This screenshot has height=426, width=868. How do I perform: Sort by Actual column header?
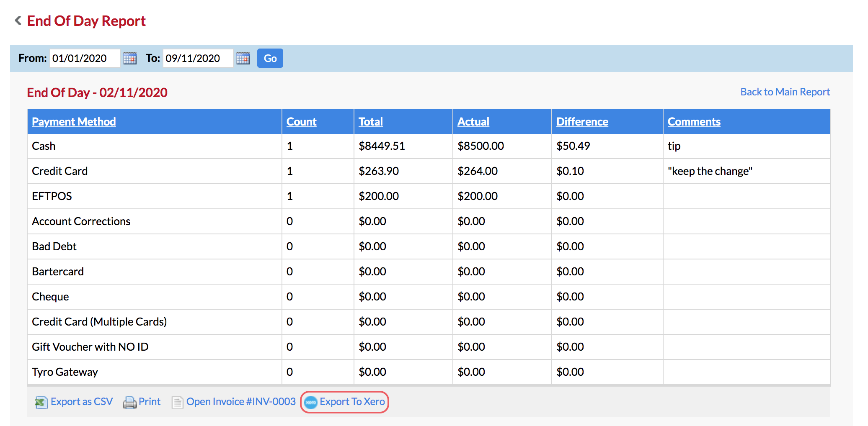point(473,122)
